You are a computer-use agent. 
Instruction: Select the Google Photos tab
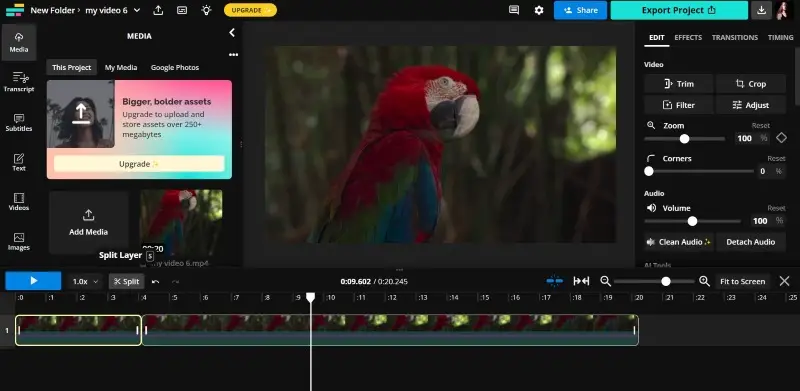(x=175, y=67)
